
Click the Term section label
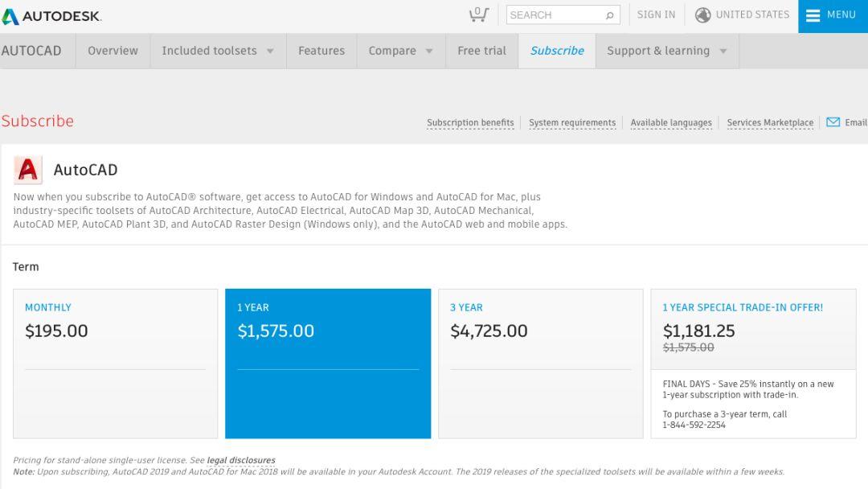[26, 266]
